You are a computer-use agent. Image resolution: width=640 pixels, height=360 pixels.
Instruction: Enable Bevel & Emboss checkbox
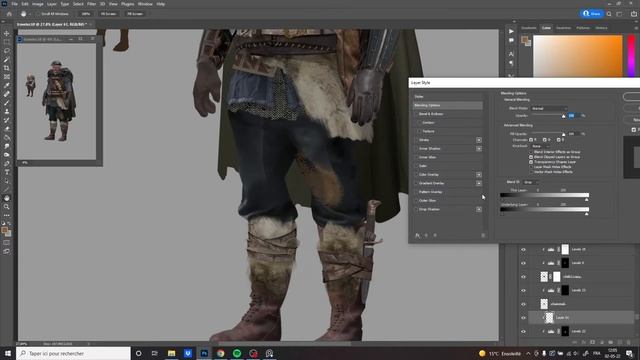click(x=416, y=114)
